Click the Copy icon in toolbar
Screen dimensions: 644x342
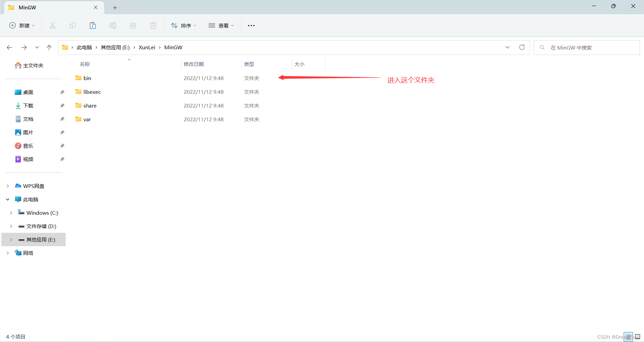(73, 25)
